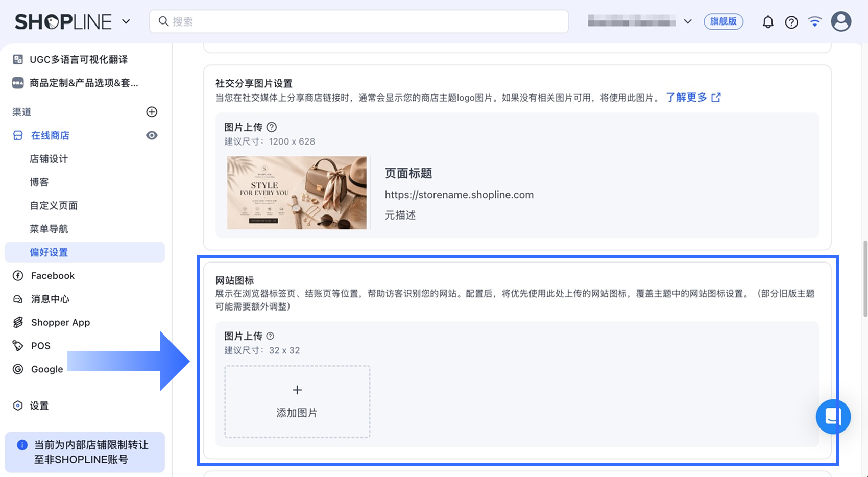Viewport: 868px width, 477px height.
Task: Click the 了解更多 link
Action: point(686,98)
